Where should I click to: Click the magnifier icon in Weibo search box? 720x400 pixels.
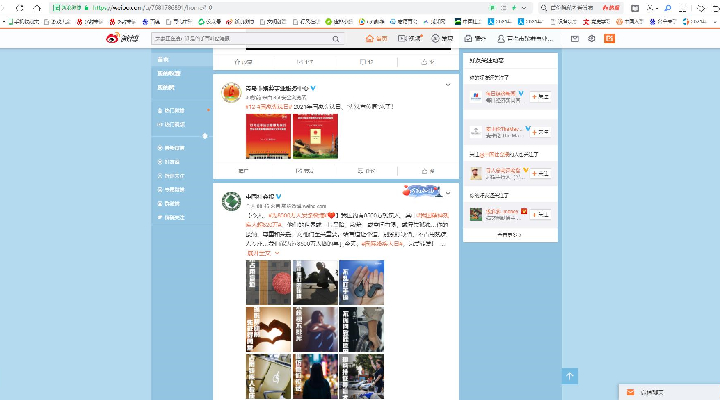(x=336, y=39)
